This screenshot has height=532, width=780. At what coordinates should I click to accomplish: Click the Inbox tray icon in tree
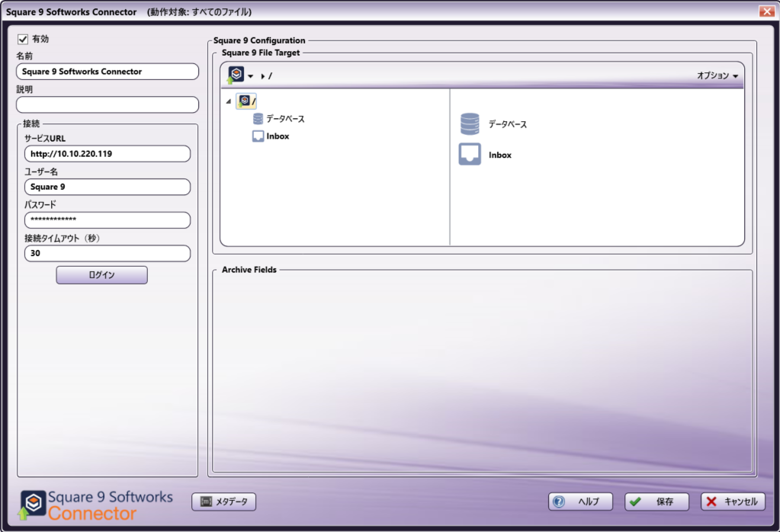[x=258, y=136]
